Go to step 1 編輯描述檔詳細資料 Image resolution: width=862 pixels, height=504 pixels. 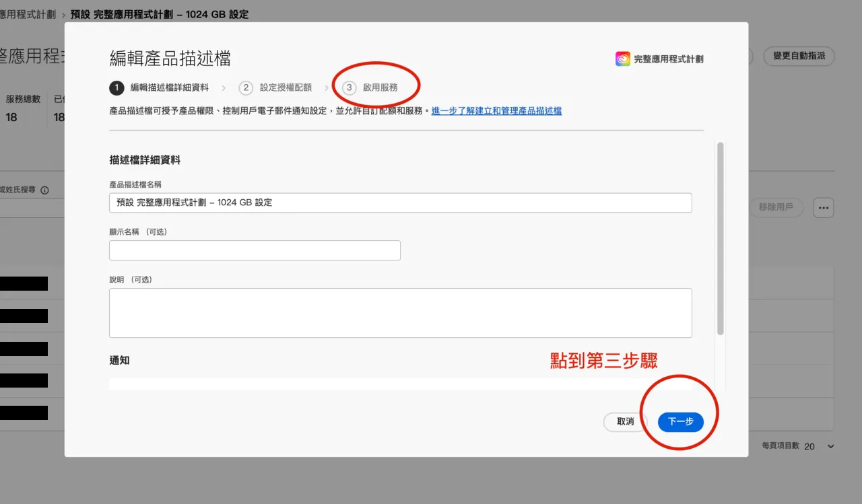pos(159,87)
